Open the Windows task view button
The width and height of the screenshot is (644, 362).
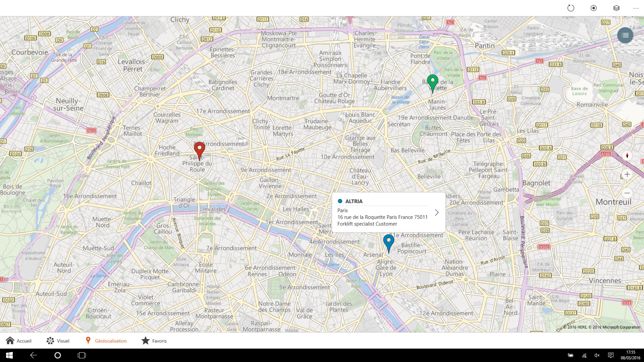coord(82,355)
